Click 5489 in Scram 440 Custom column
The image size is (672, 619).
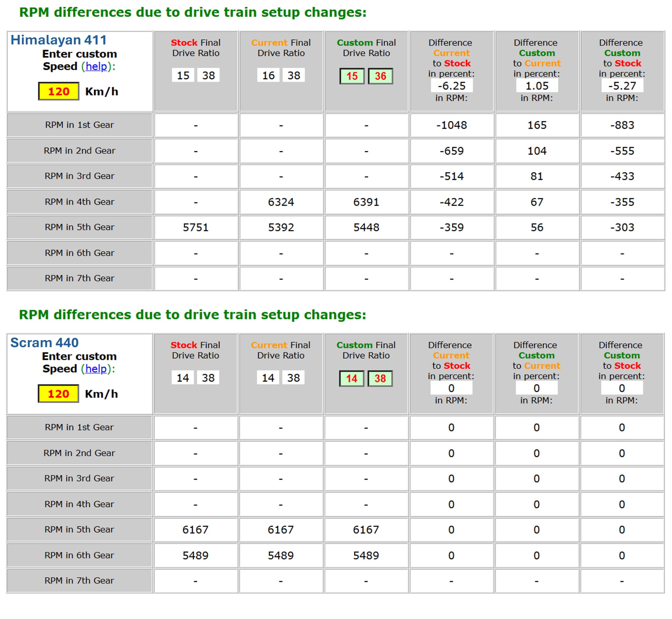(x=366, y=556)
